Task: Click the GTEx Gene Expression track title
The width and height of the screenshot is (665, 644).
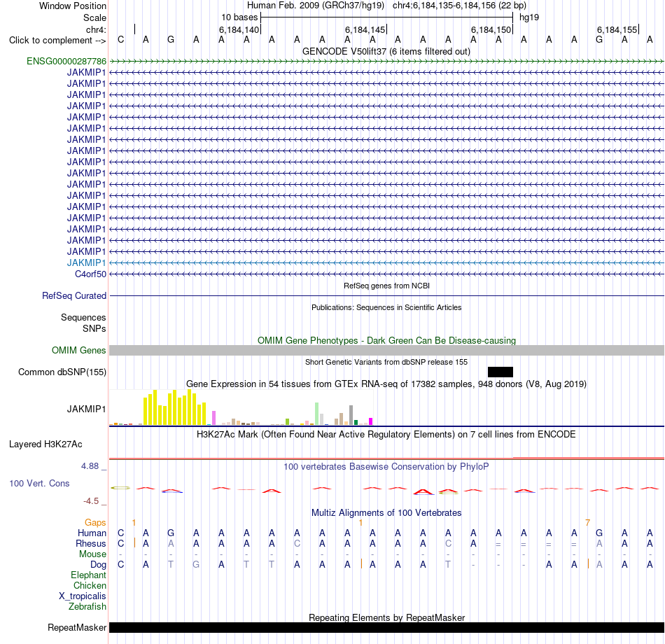Action: pos(386,384)
